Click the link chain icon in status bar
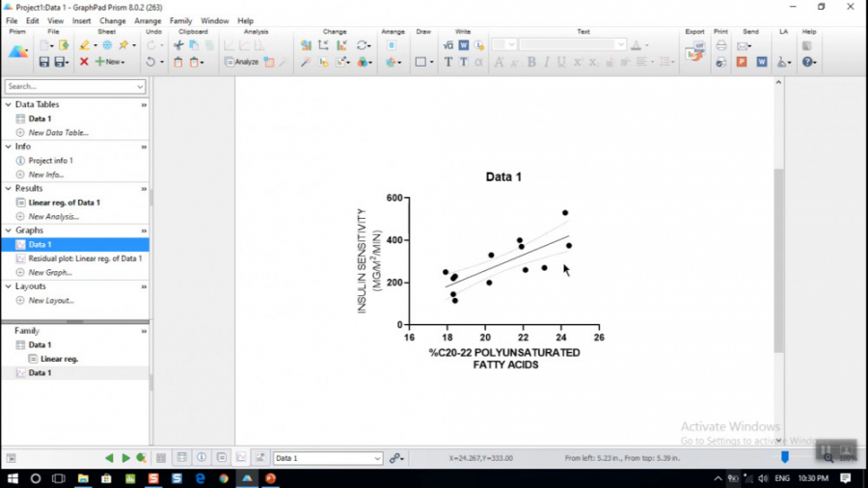This screenshot has height=488, width=868. pos(394,458)
